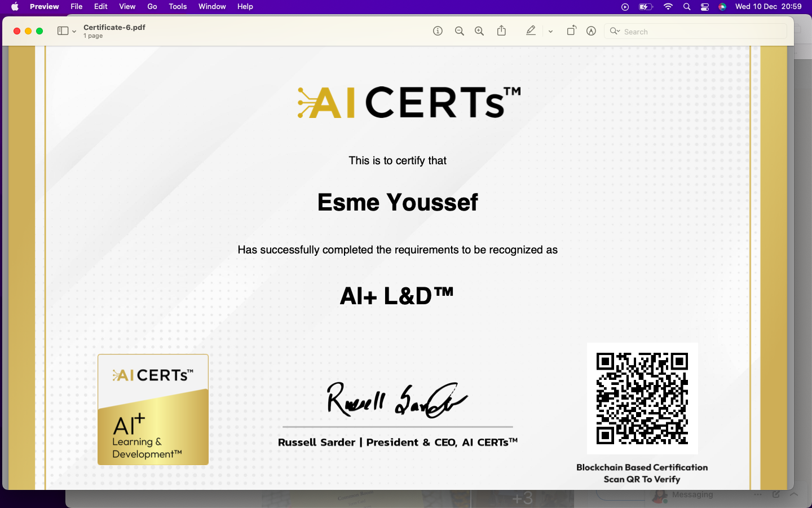Screen dimensions: 812x508
Task: Click the large AI CERTs logo at the top
Action: click(x=409, y=102)
